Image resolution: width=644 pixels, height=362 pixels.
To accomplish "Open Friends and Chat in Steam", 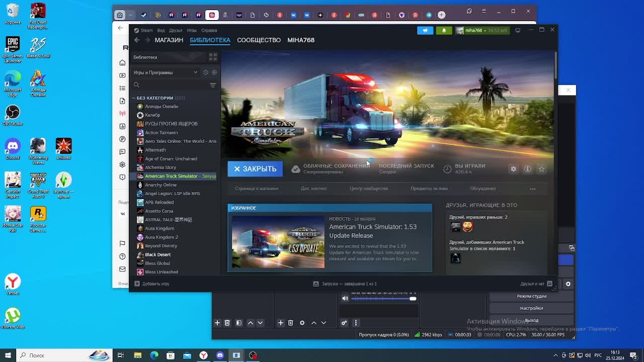I will coord(536,284).
